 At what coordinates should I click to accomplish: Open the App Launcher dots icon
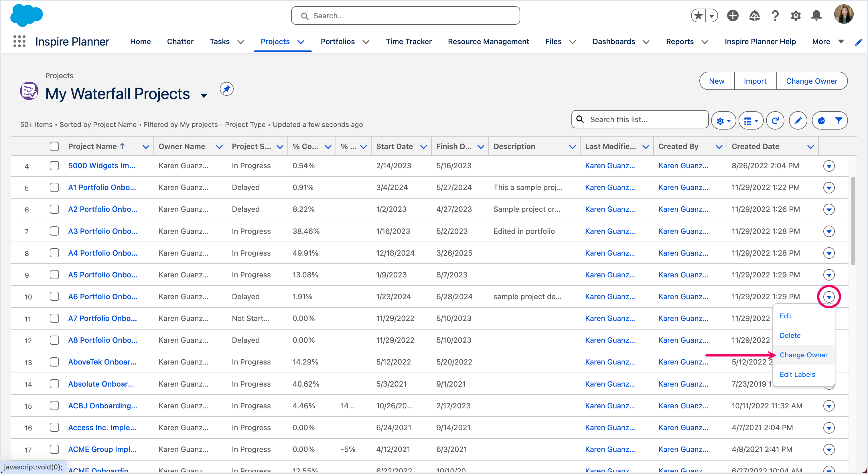click(x=19, y=41)
